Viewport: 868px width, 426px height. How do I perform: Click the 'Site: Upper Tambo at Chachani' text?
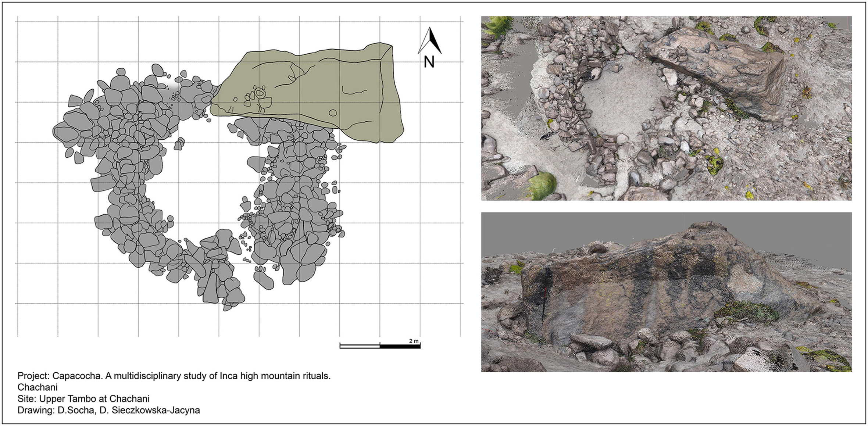point(83,399)
